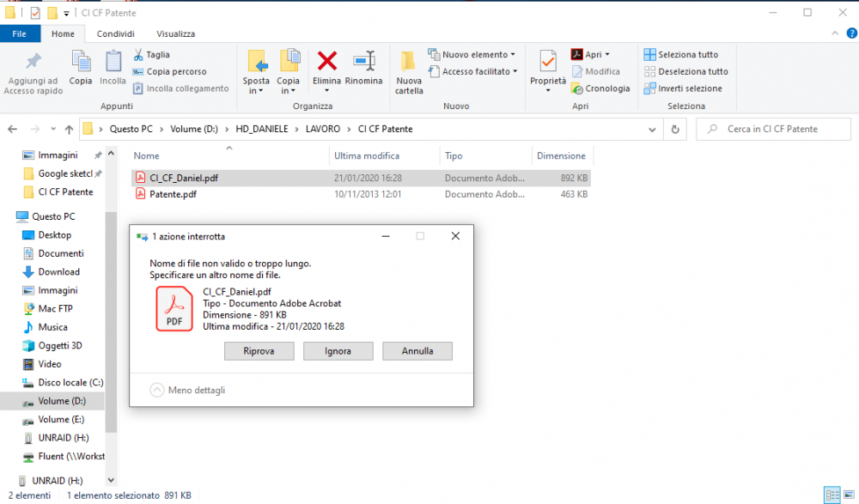Open Oggetti 3D in the navigation pane
859x504 pixels.
click(x=52, y=346)
